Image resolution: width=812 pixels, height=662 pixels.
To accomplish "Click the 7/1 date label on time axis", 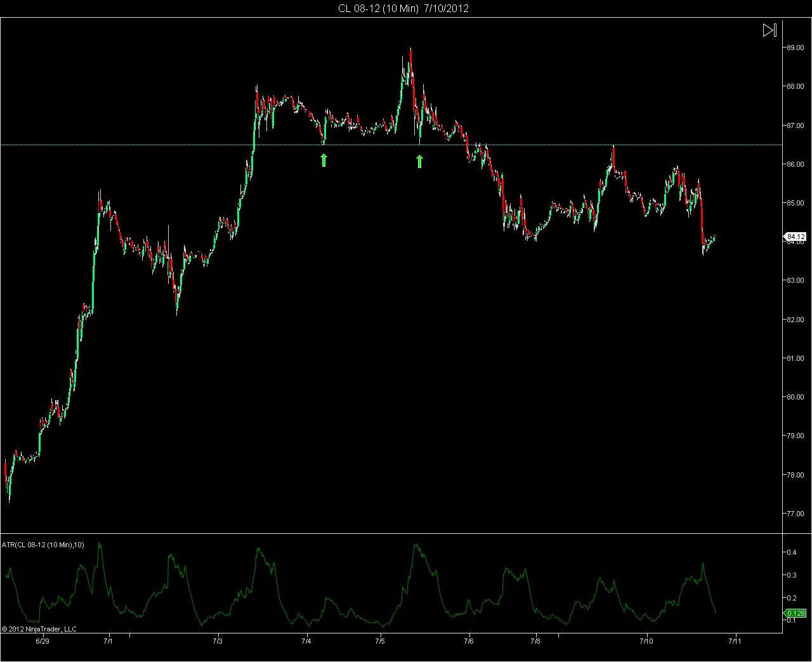I will coord(108,641).
